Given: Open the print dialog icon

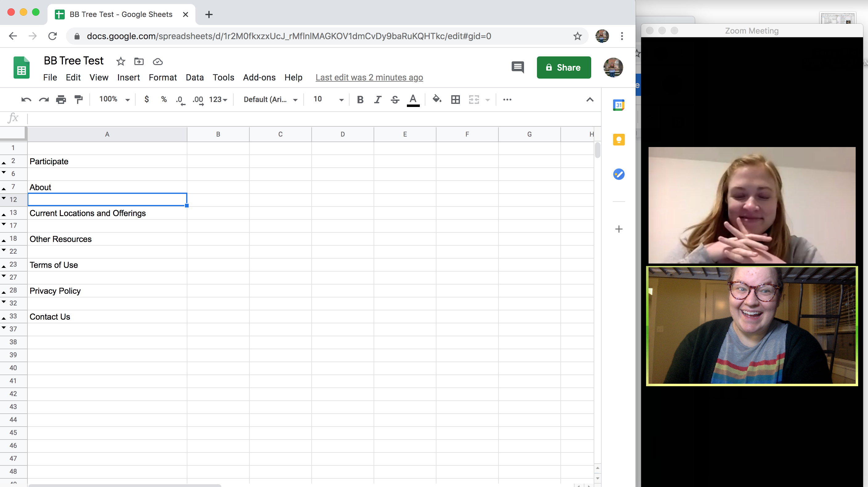Looking at the screenshot, I should click(61, 100).
